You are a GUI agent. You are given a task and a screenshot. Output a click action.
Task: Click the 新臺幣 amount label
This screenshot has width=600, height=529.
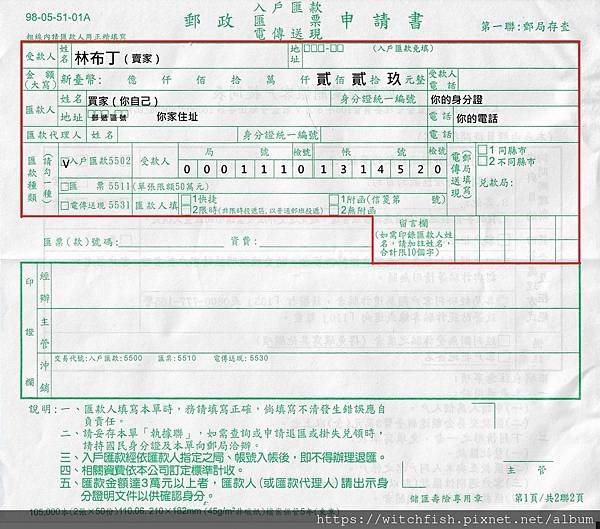(x=81, y=80)
